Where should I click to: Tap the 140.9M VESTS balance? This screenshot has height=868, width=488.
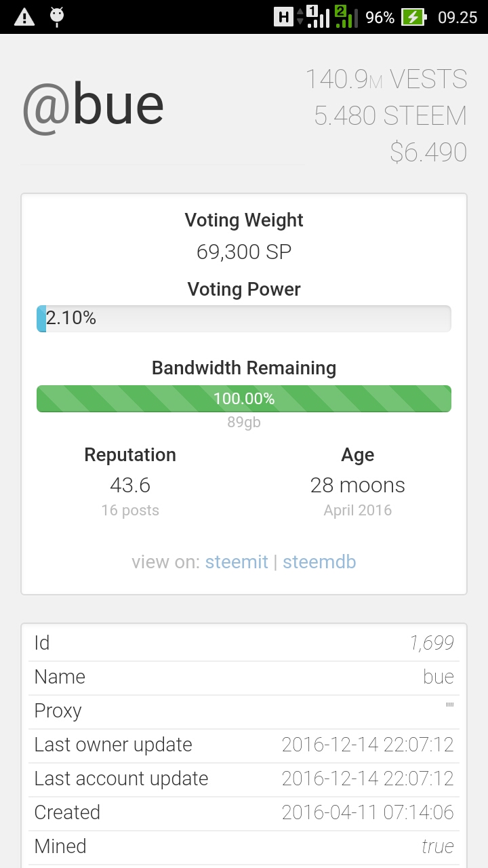[x=386, y=79]
